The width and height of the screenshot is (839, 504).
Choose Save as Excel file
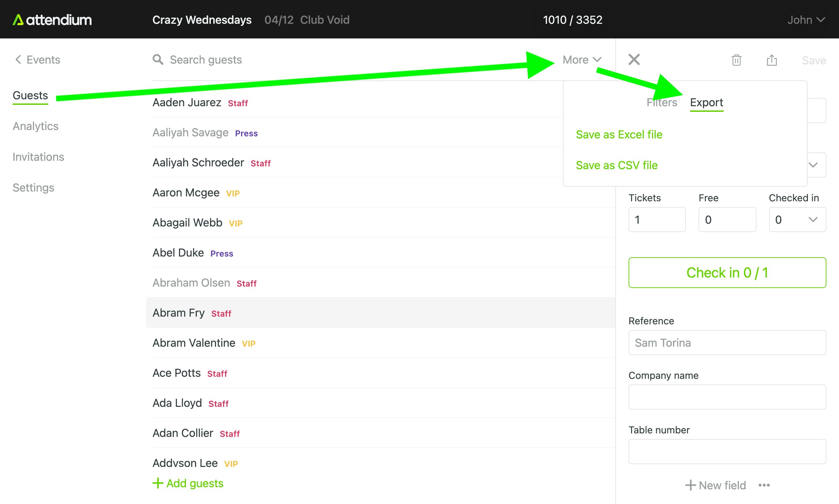tap(619, 135)
